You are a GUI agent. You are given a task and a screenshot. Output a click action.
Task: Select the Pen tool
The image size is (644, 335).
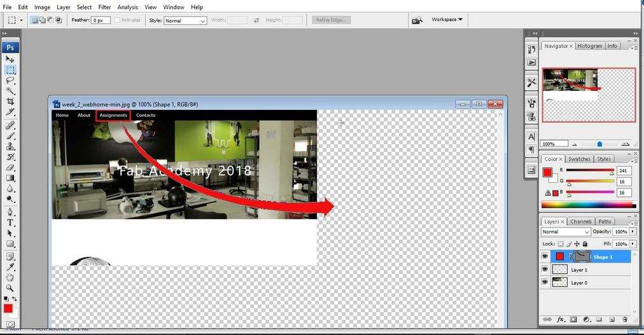10,212
